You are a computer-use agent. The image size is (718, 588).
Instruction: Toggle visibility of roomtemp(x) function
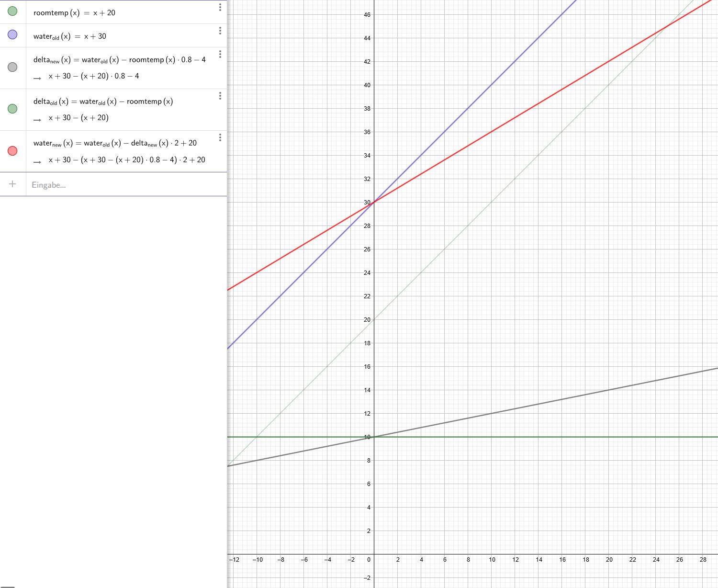[x=12, y=11]
